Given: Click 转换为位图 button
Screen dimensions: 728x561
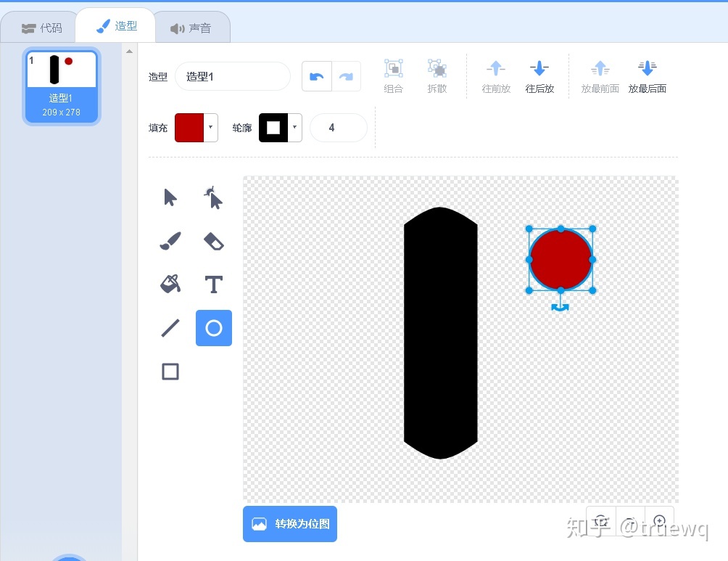Looking at the screenshot, I should 290,524.
